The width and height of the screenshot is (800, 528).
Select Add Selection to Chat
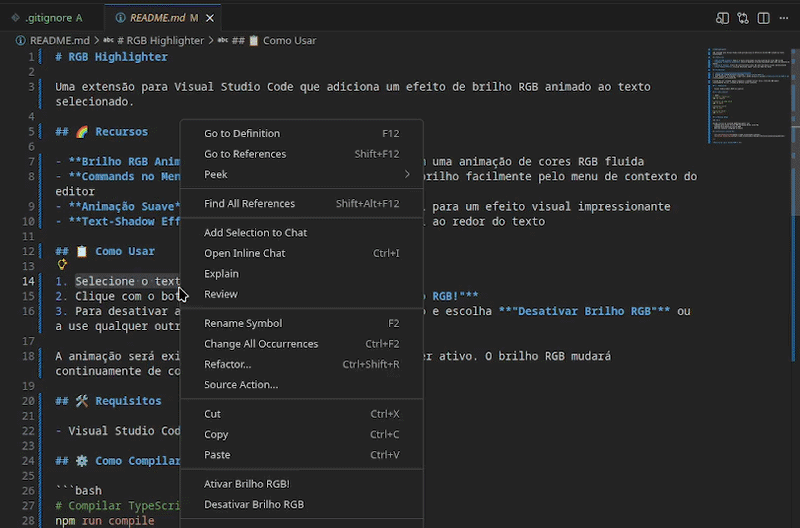(302, 232)
